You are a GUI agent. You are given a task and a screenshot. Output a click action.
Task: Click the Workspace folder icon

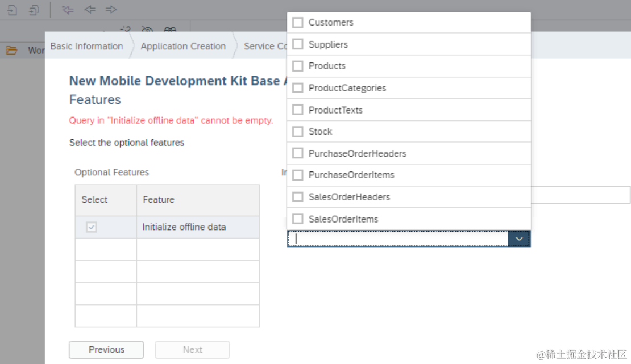tap(12, 51)
